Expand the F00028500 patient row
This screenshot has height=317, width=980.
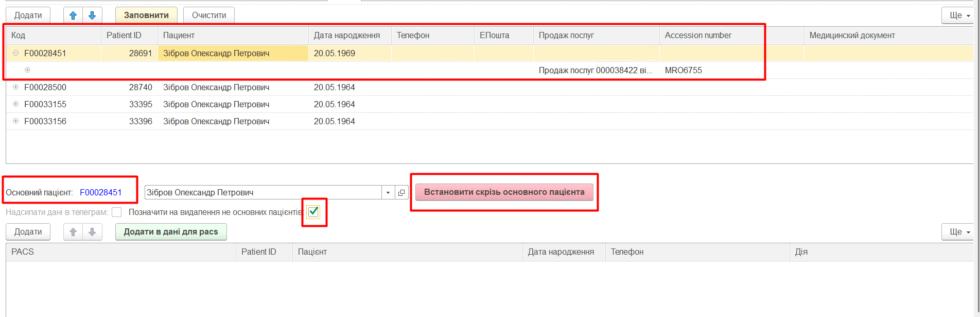click(16, 87)
